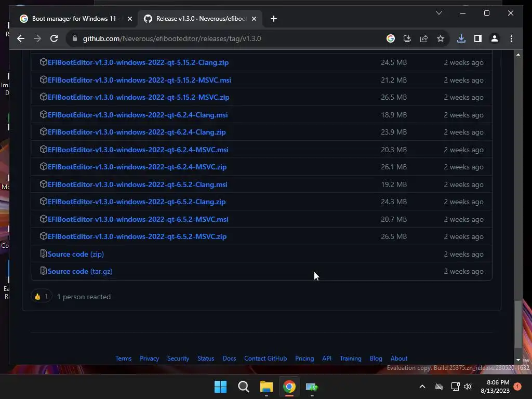Download qt-5.15.2-Clang.zip asset

tap(138, 62)
